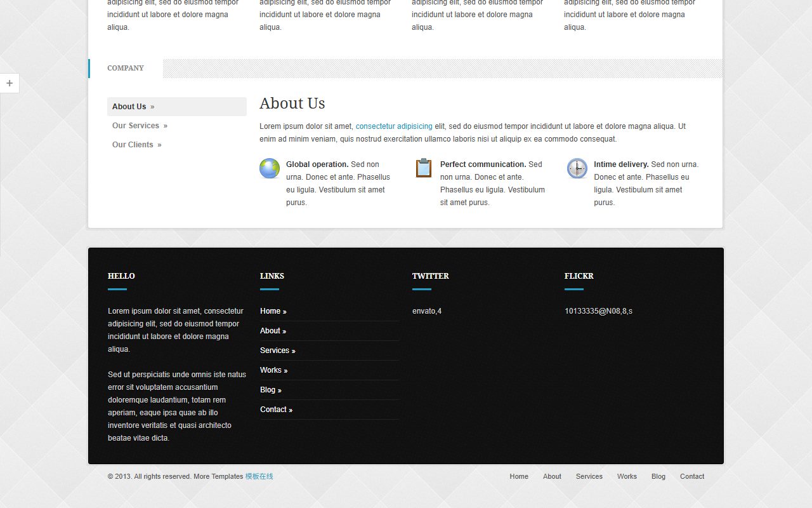Open Works in dark footer Links list
Screen dimensions: 812x508
pyautogui.click(x=274, y=370)
